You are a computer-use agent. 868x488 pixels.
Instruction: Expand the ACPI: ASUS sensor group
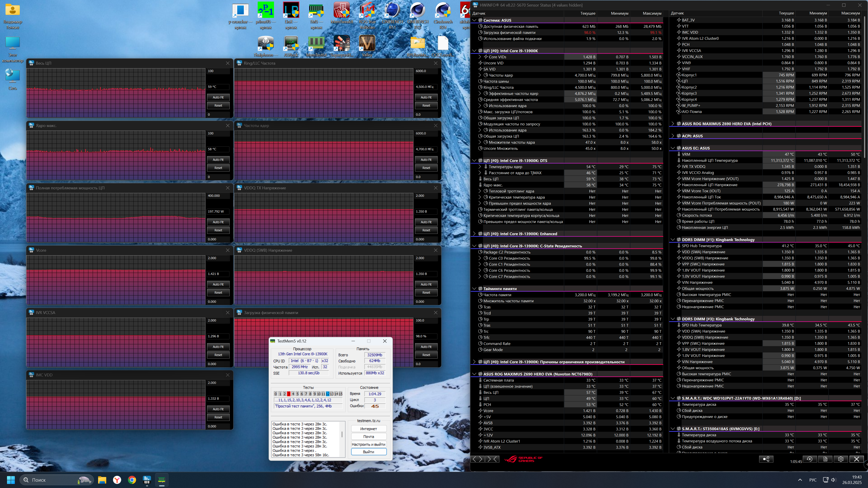673,136
